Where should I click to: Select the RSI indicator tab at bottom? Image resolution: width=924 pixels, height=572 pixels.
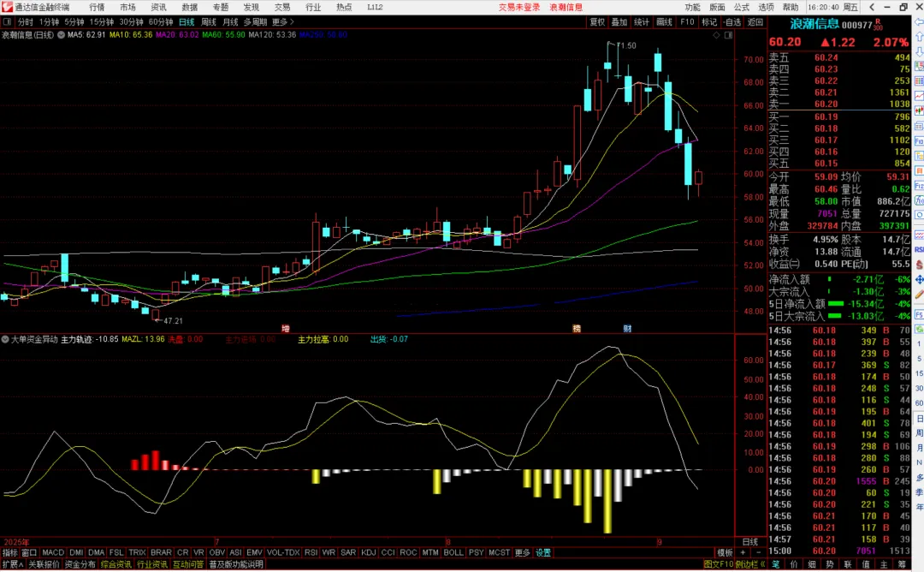311,552
